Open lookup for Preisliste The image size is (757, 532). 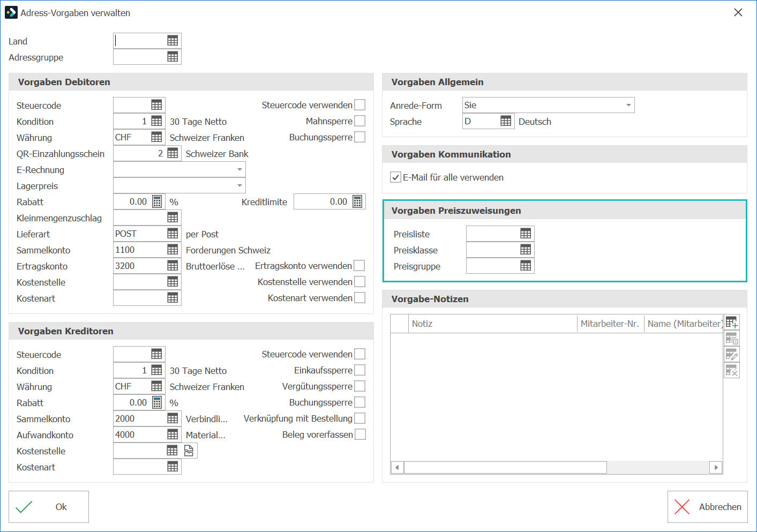(x=526, y=234)
